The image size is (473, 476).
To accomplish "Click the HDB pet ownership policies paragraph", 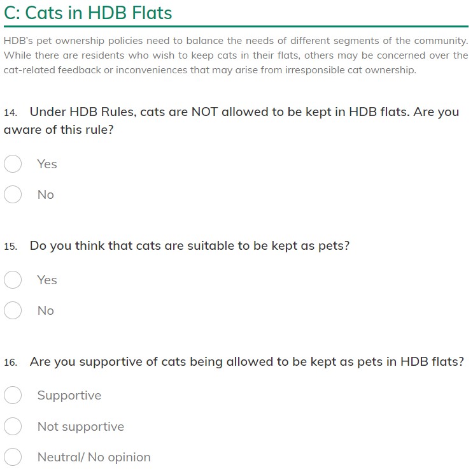I will [236, 55].
